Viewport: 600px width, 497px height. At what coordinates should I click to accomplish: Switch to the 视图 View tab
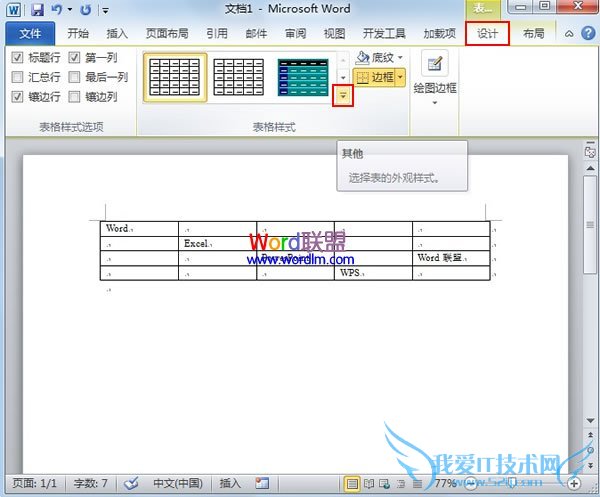point(334,34)
